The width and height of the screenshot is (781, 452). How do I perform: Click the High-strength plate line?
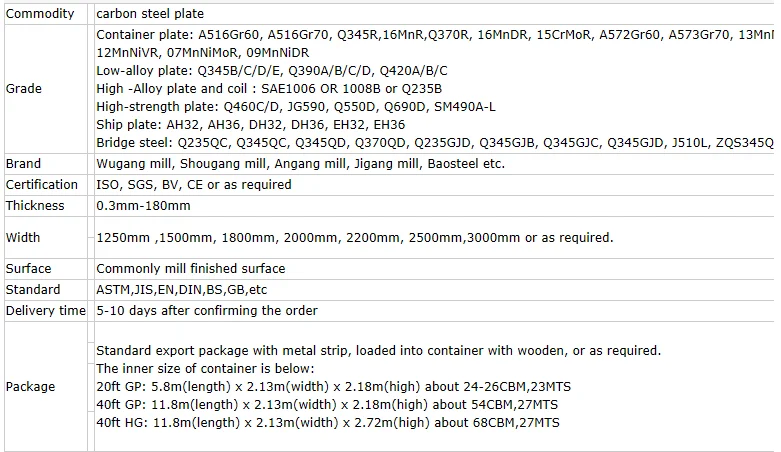[296, 107]
